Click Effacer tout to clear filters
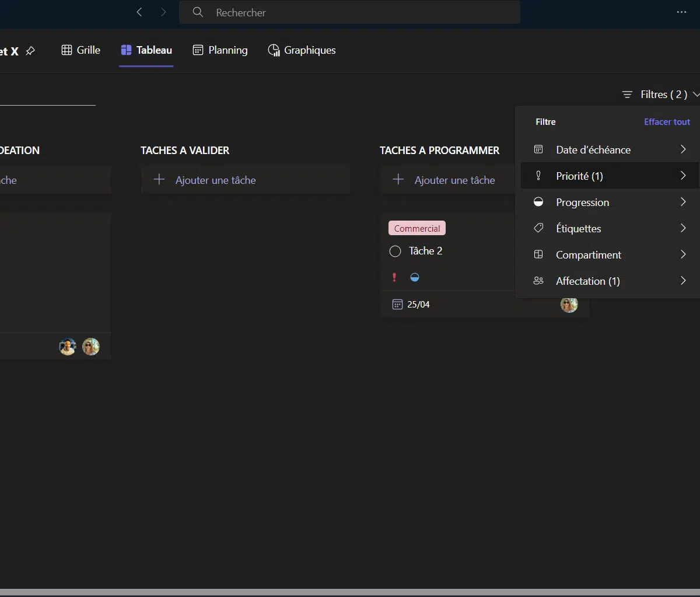Viewport: 700px width, 597px height. point(667,122)
